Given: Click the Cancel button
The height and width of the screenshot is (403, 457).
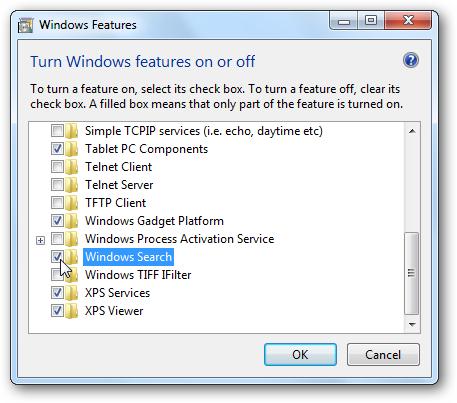Looking at the screenshot, I should 383,355.
